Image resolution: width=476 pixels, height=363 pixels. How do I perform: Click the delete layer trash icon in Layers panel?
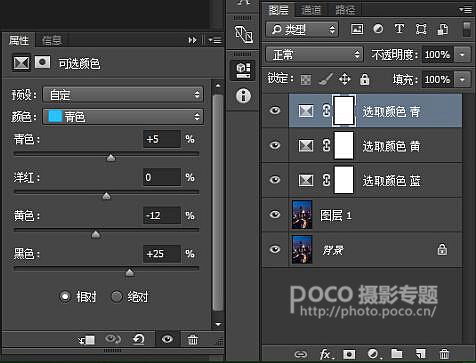point(444,354)
